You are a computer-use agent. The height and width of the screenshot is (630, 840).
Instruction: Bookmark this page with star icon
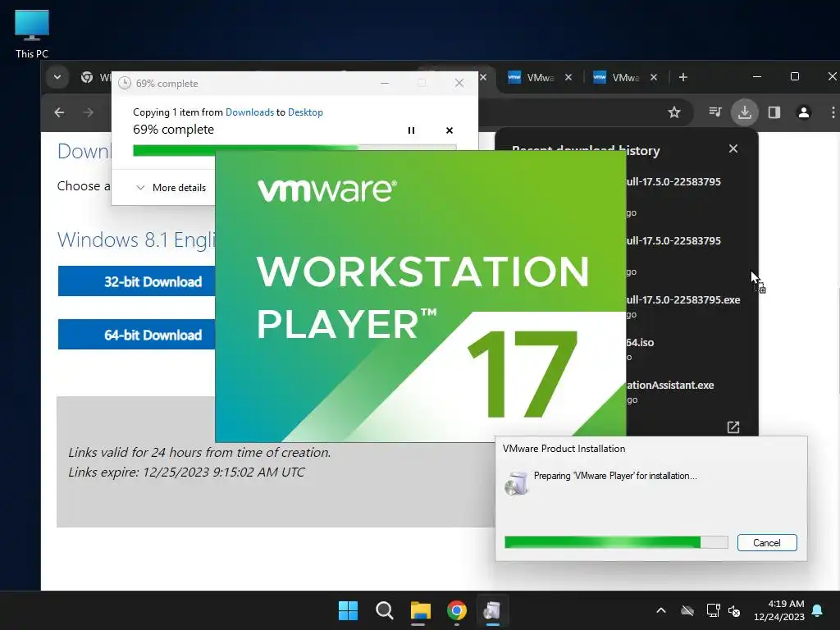click(674, 112)
